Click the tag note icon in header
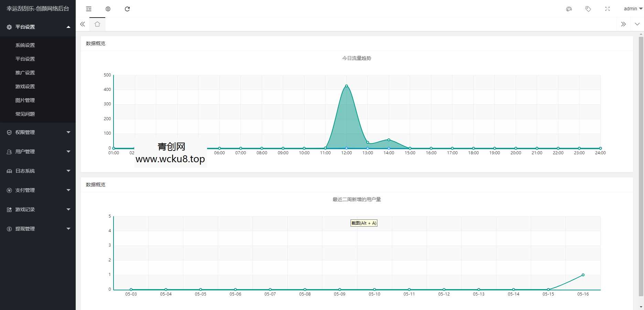The width and height of the screenshot is (644, 310). pyautogui.click(x=588, y=9)
